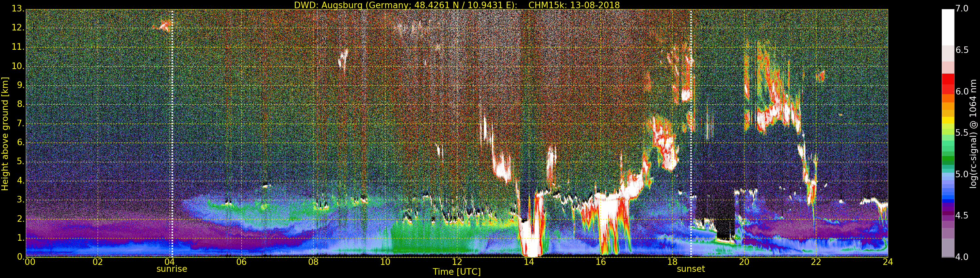The width and height of the screenshot is (980, 278).
Task: Click the colorbar label 'log(rc-signal) @ 1064 nm'
Action: (973, 134)
